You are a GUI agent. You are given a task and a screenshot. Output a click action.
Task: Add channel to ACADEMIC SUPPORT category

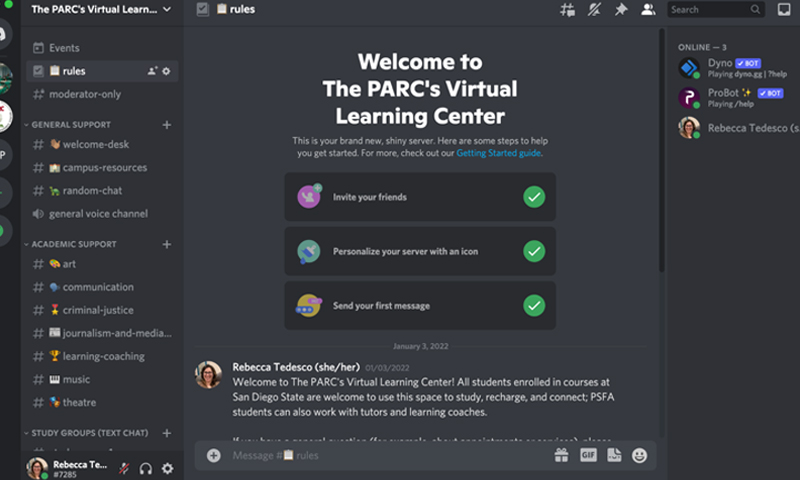coord(167,244)
